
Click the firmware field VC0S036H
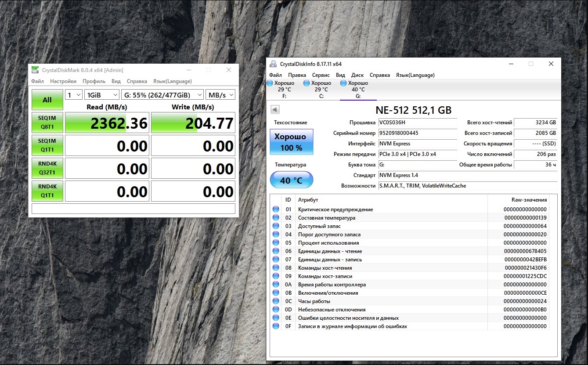417,123
